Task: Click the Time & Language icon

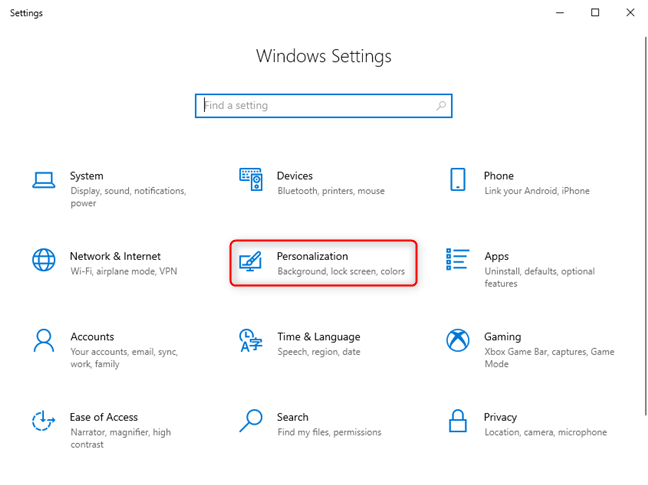Action: pyautogui.click(x=250, y=340)
